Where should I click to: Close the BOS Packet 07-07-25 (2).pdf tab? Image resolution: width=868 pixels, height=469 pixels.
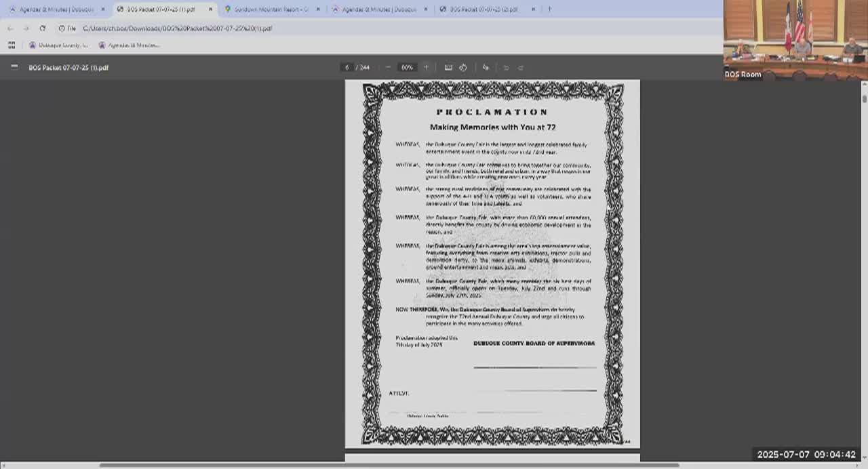533,9
